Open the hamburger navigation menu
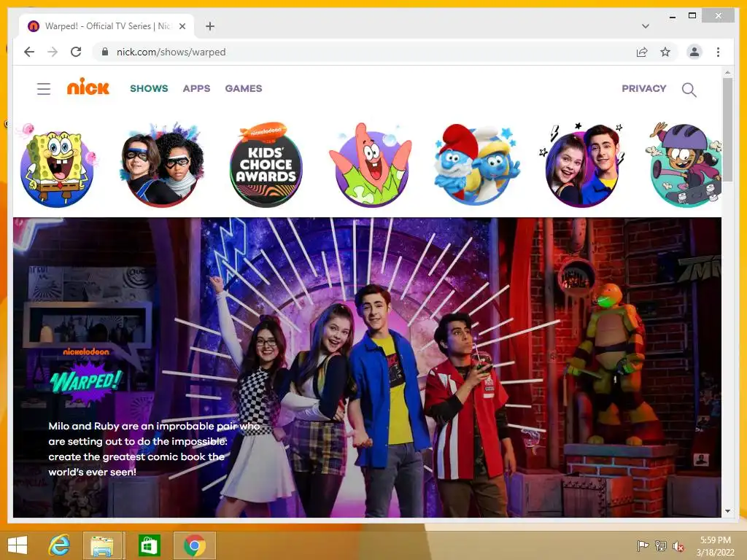The height and width of the screenshot is (560, 747). (x=44, y=88)
